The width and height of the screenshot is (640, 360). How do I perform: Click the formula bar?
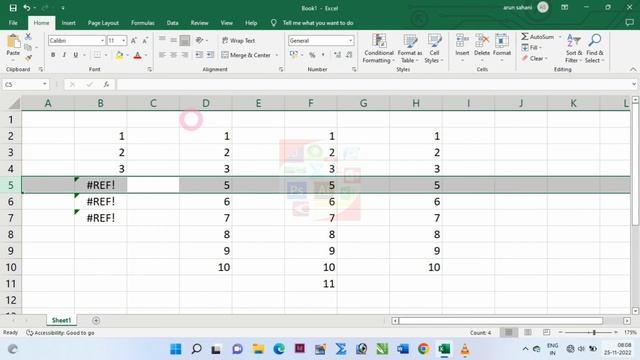tap(373, 84)
